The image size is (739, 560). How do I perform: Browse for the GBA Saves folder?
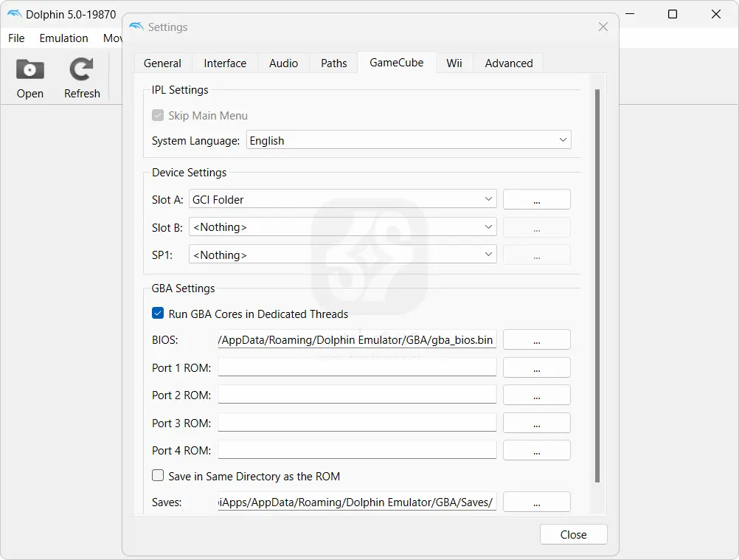536,502
